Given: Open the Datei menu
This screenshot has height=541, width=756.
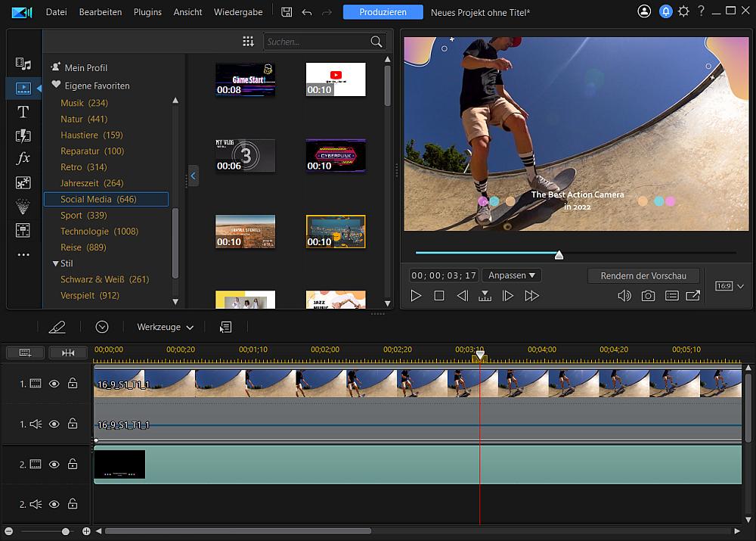Looking at the screenshot, I should click(x=57, y=12).
